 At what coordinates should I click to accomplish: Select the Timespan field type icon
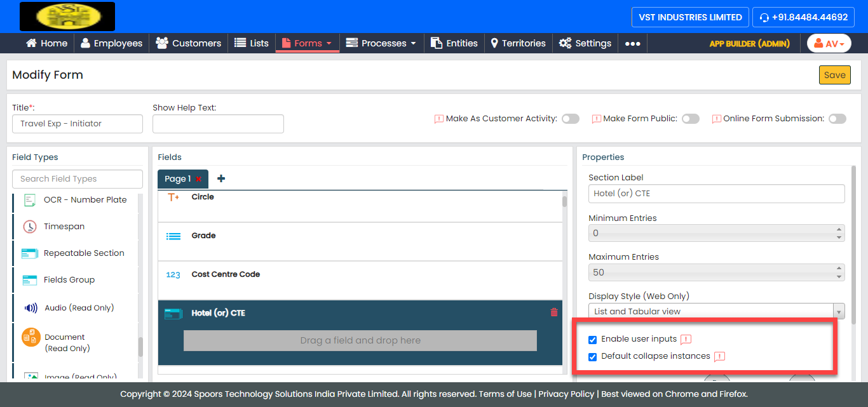coord(30,227)
